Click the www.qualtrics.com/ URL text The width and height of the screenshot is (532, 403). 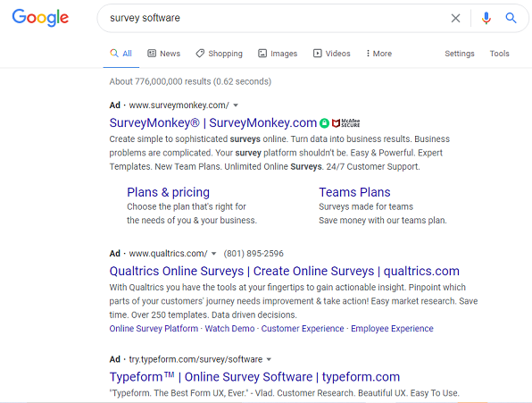(x=169, y=254)
